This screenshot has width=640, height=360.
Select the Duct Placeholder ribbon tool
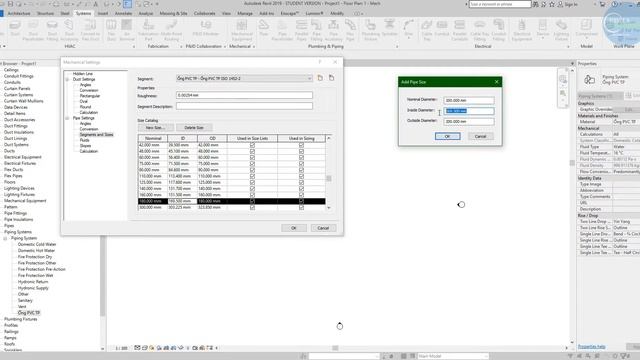[x=33, y=30]
